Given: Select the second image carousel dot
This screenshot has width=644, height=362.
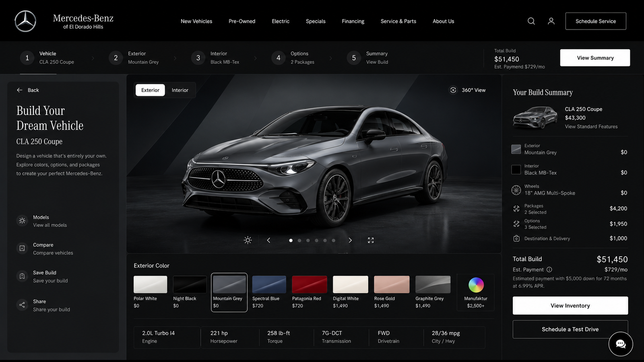Looking at the screenshot, I should [299, 241].
